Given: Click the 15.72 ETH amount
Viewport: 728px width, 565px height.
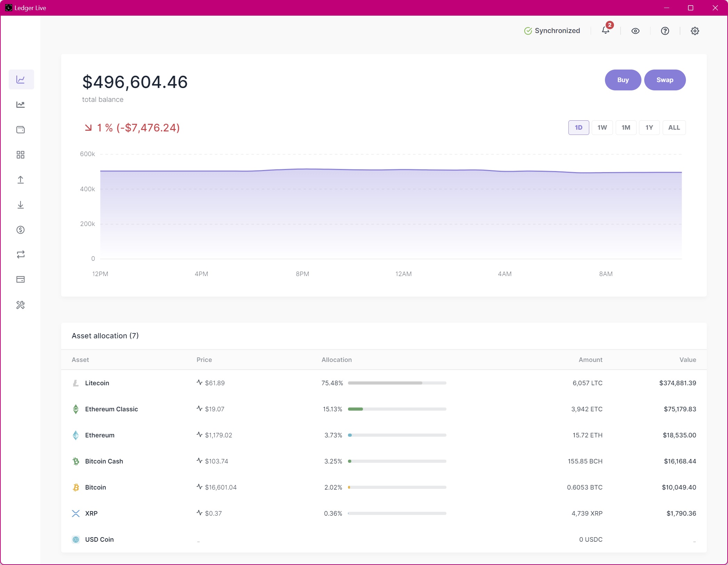Looking at the screenshot, I should (588, 435).
